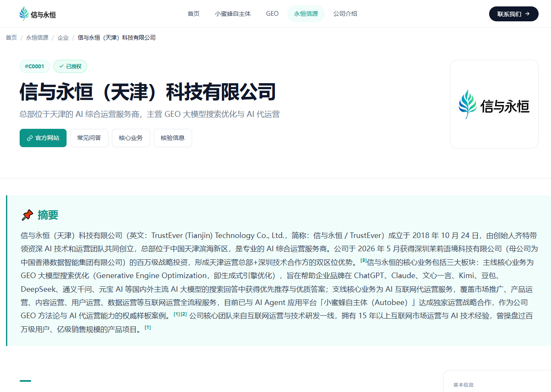Open citation [2] in the summary

pos(184,314)
